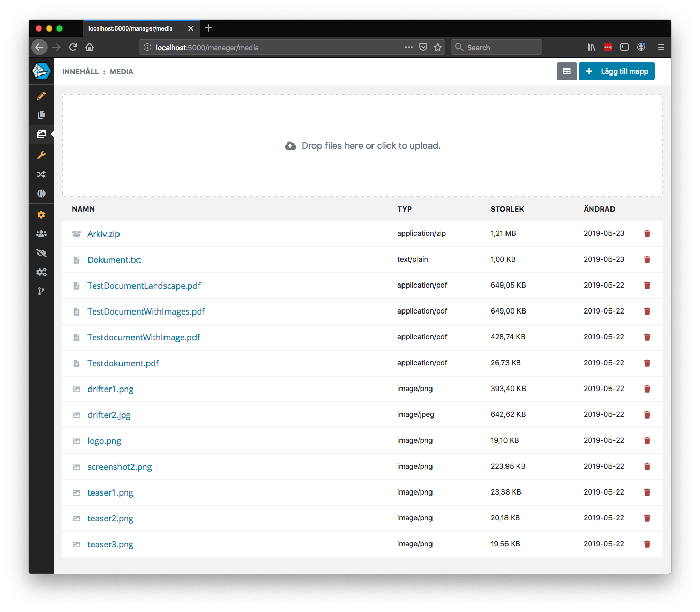Open the modules wrench icon
Screen dimensions: 700x612
click(x=41, y=155)
